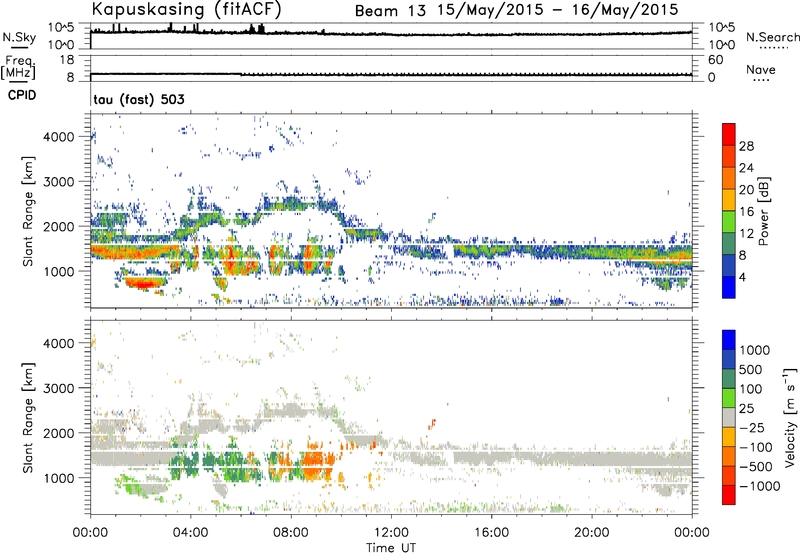Viewport: 800px width, 554px height.
Task: Click the 'Power [dB]' color bar label
Action: [763, 211]
